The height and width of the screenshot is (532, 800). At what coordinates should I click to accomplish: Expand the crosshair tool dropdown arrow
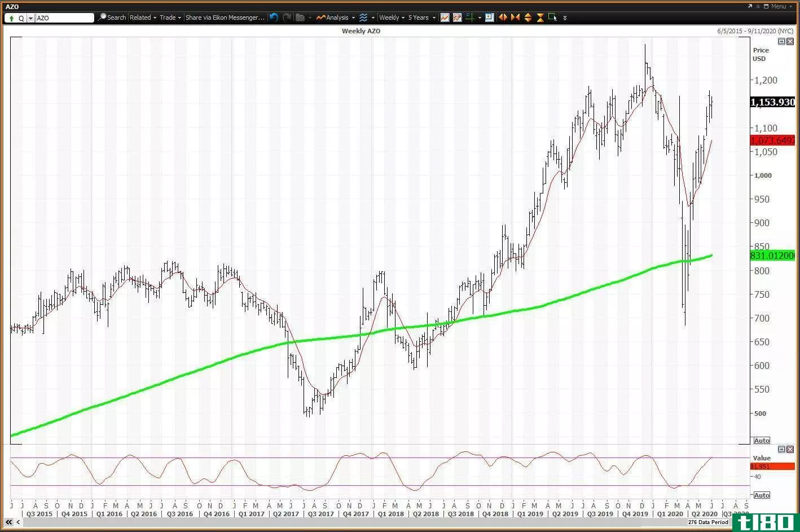tap(480, 18)
